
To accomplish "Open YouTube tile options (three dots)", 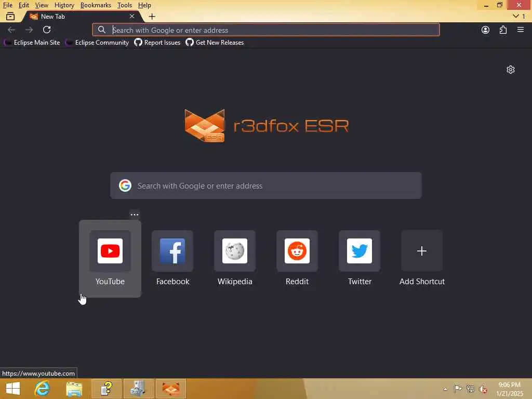I will click(135, 215).
